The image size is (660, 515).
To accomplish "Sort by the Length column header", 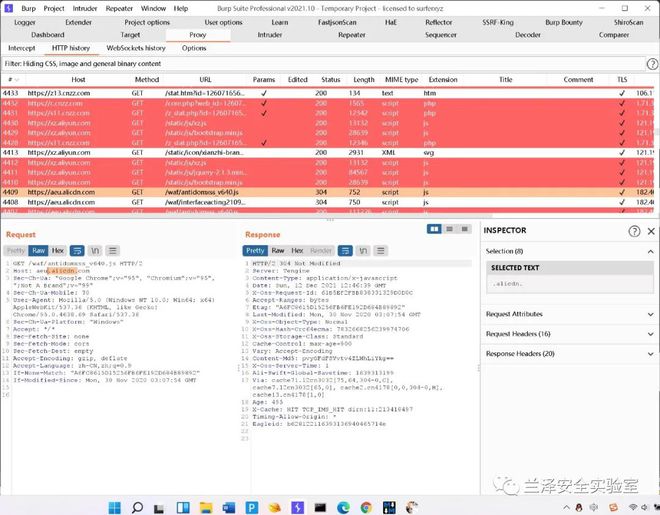I will [364, 80].
